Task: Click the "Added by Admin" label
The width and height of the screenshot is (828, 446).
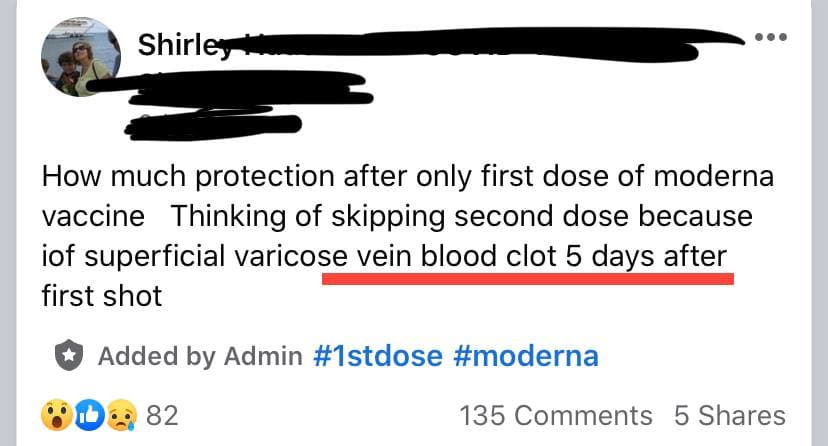Action: (199, 355)
